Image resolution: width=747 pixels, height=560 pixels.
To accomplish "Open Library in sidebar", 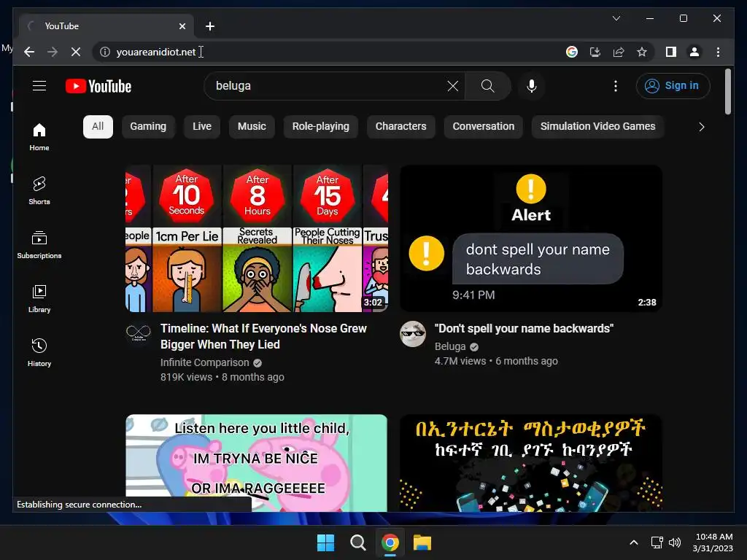I will coord(39,298).
